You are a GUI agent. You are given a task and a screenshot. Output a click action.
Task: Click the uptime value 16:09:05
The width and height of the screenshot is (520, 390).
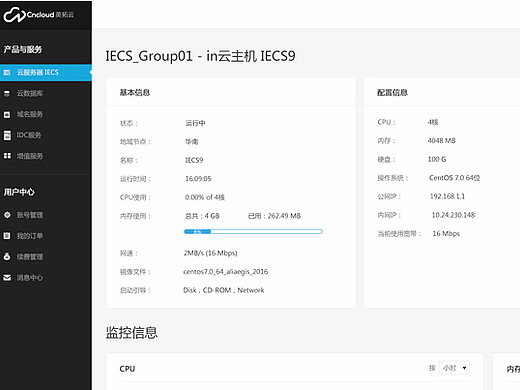coord(198,179)
